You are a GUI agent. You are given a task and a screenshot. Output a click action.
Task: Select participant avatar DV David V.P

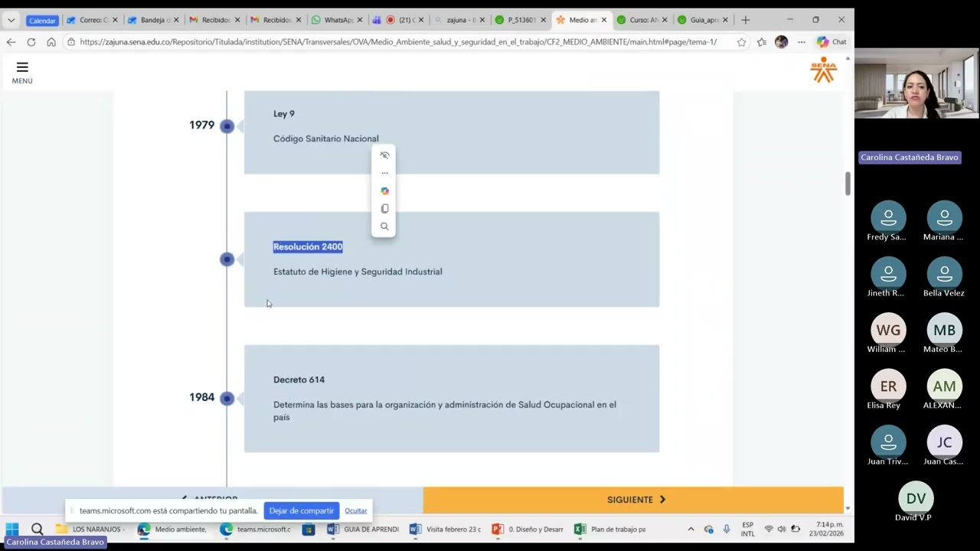click(x=916, y=498)
